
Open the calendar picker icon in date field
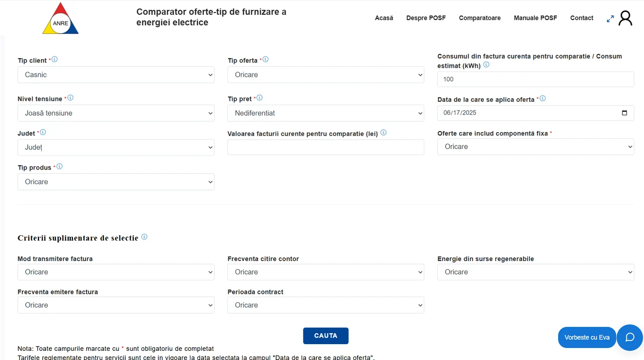624,113
